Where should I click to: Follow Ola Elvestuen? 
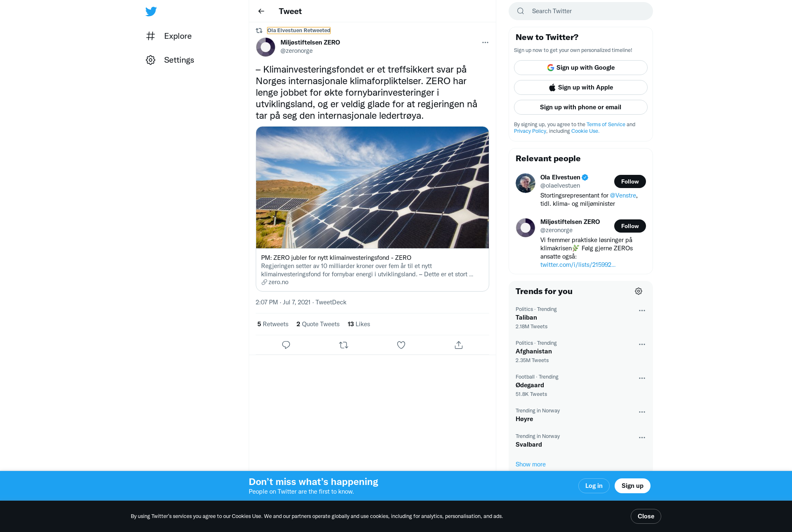[630, 181]
